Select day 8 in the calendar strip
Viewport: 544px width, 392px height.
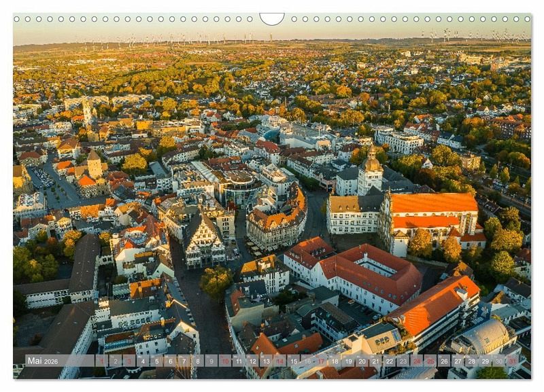[x=198, y=361]
